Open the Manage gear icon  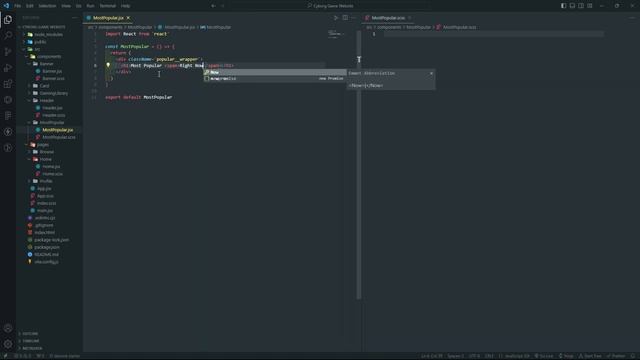click(8, 344)
